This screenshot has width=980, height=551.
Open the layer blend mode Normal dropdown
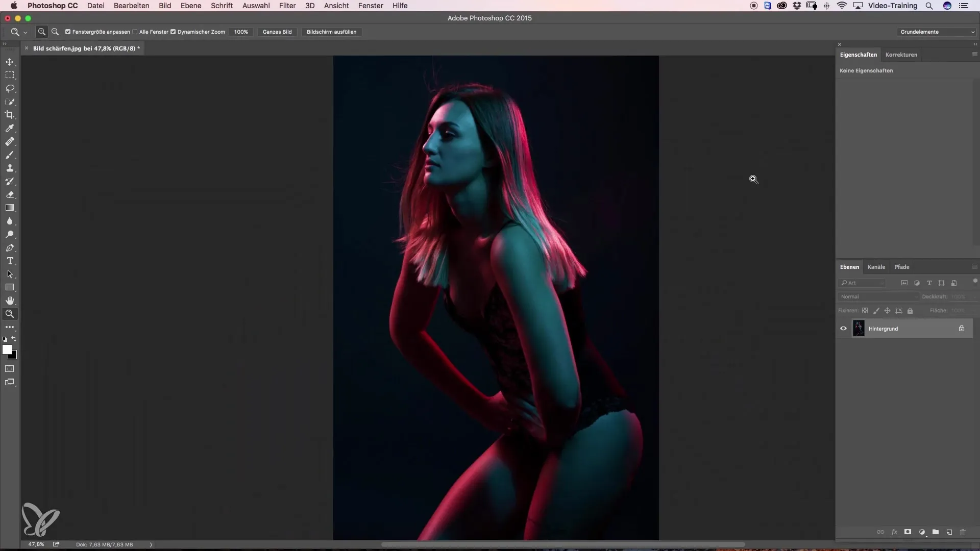point(878,296)
